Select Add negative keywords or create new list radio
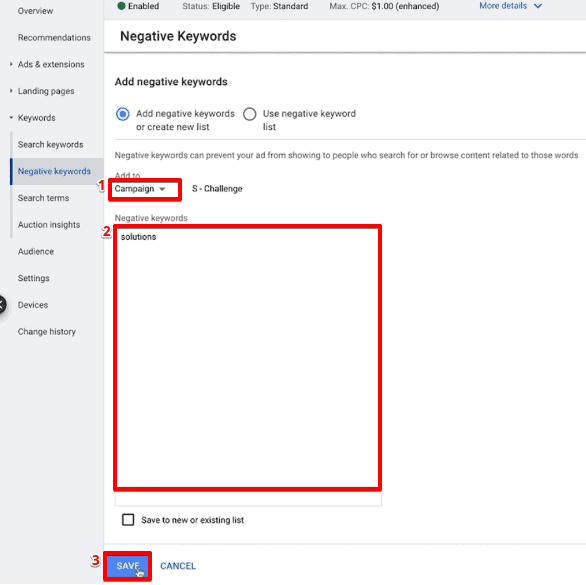The height and width of the screenshot is (585, 586). pyautogui.click(x=123, y=114)
